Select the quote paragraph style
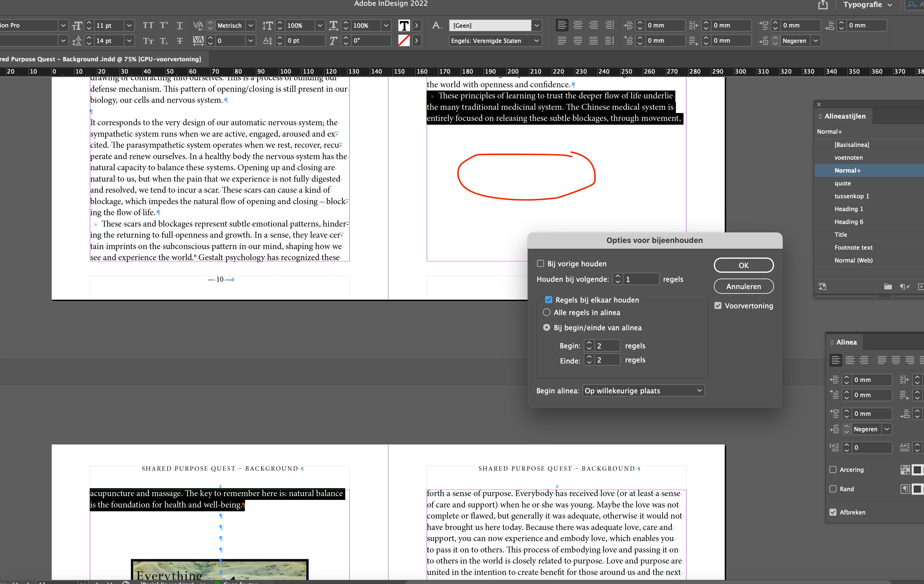The image size is (924, 584). click(x=842, y=183)
